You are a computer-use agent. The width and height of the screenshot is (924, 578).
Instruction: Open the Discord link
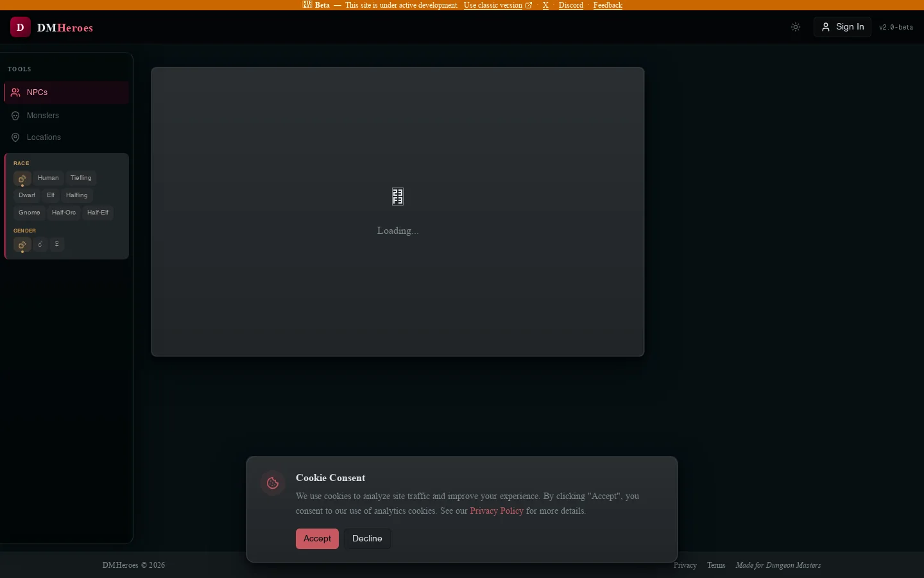pos(571,5)
